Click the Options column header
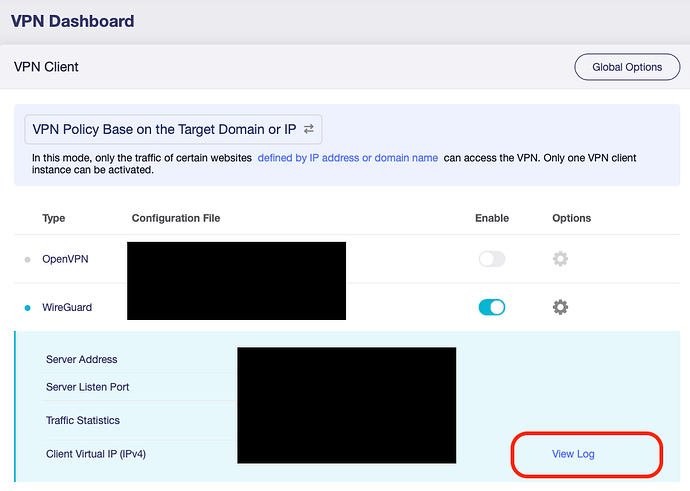 [572, 218]
